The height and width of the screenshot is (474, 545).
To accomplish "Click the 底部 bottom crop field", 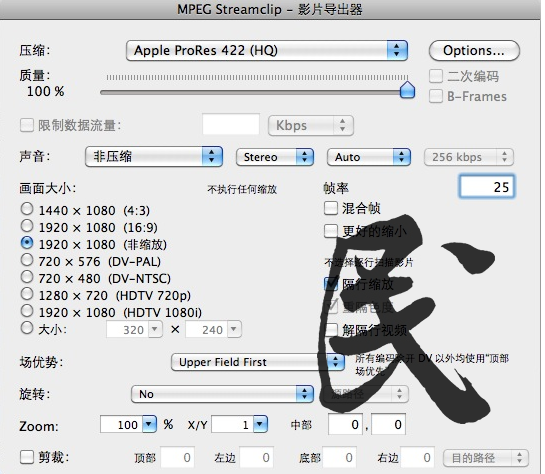I will click(x=339, y=457).
